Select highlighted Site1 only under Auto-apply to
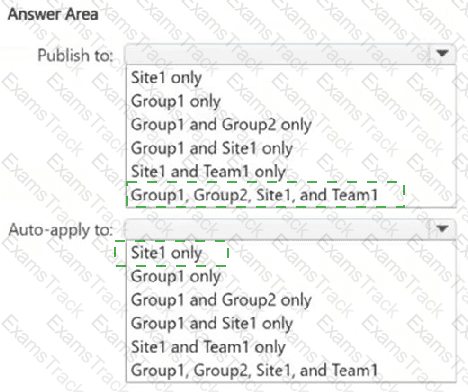 166,253
